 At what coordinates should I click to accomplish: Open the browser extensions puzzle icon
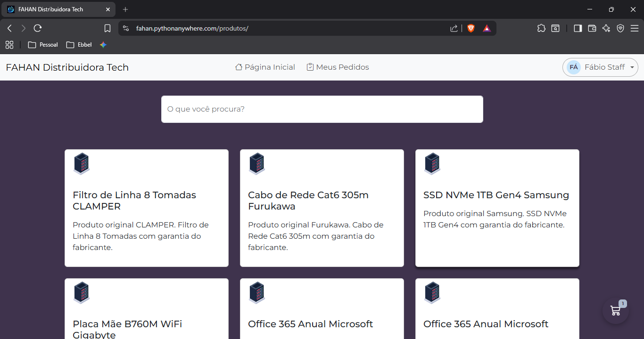click(541, 28)
